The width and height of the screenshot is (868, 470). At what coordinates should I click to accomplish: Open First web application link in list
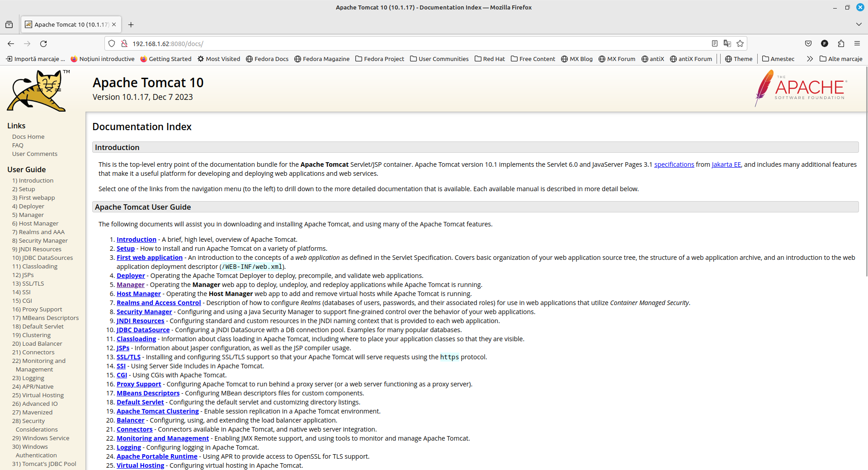click(150, 258)
